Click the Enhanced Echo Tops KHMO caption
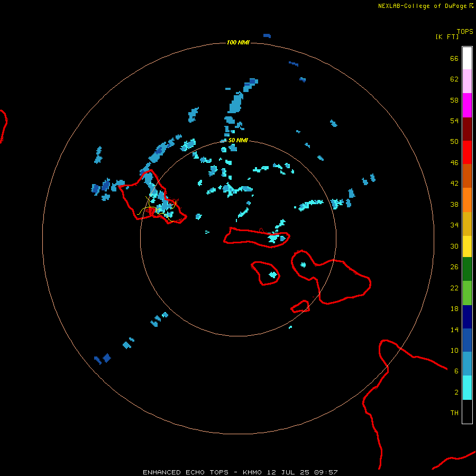476x476 pixels. (x=240, y=472)
